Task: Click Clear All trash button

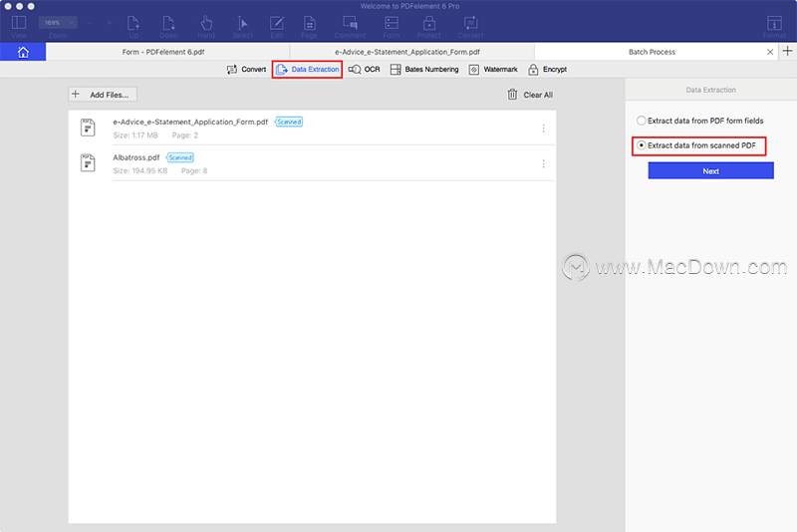Action: (x=530, y=95)
